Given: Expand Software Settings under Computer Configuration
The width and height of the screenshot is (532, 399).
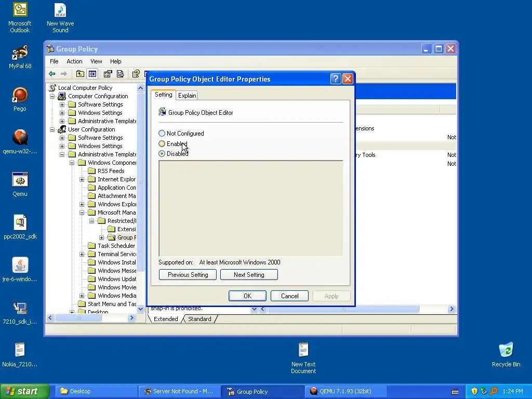Looking at the screenshot, I should [62, 104].
